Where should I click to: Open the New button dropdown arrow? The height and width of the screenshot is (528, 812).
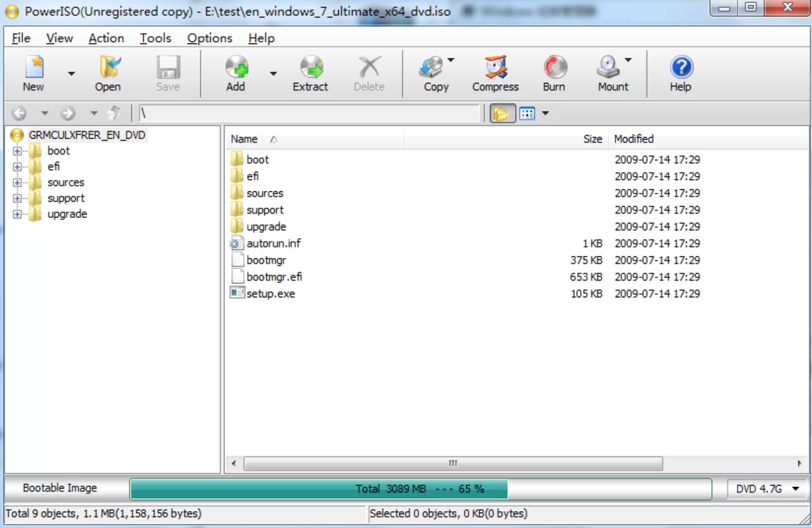click(x=71, y=74)
